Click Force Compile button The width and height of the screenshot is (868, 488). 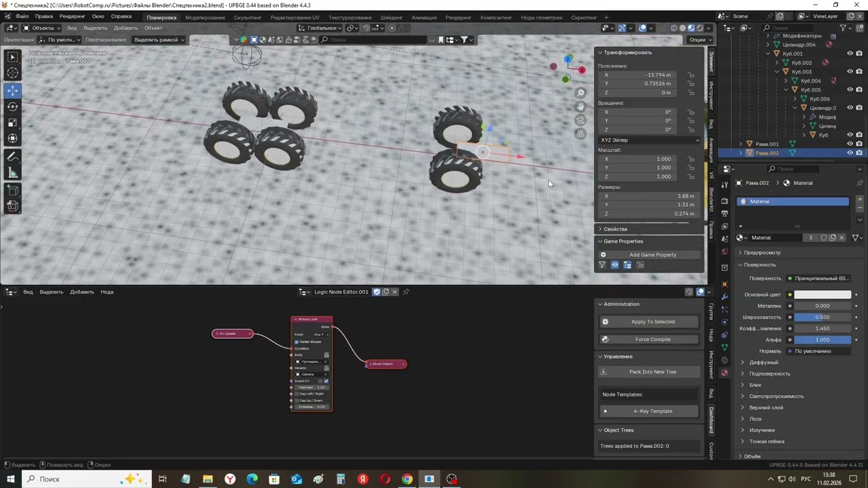649,340
